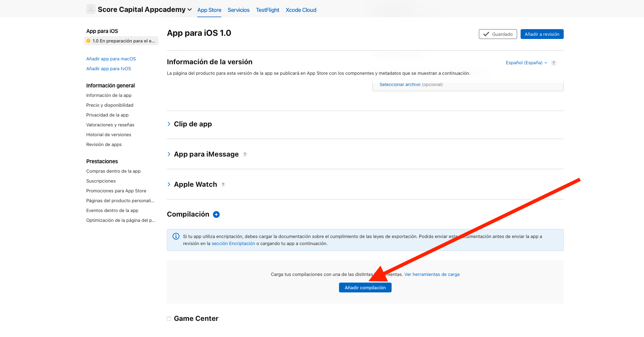The image size is (644, 337).
Task: Click the Guardado button
Action: (x=498, y=34)
